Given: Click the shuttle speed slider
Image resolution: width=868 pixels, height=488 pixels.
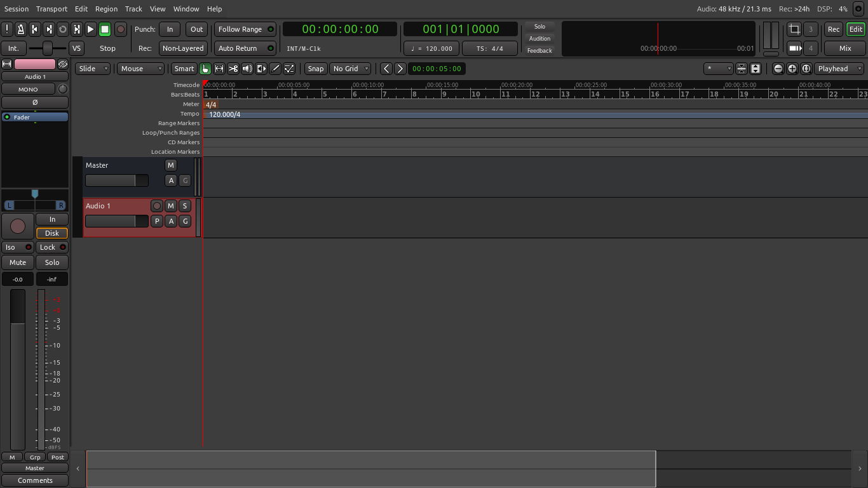Looking at the screenshot, I should tap(47, 48).
